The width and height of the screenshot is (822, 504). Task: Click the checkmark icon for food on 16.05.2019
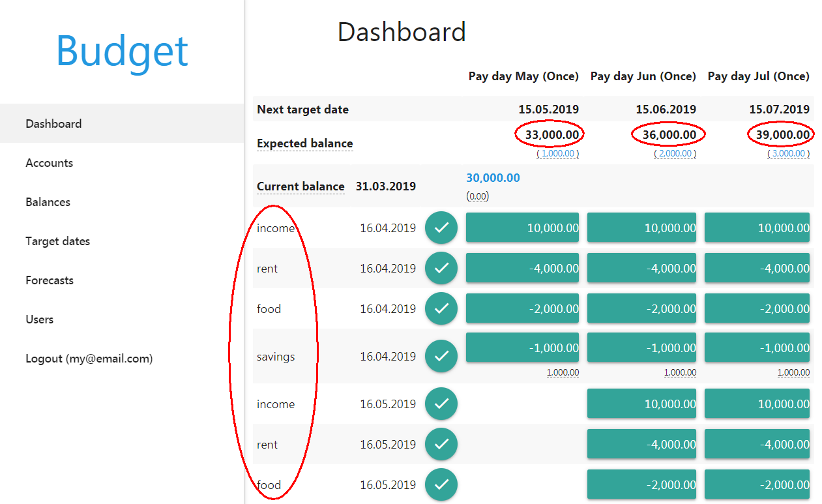pos(441,484)
